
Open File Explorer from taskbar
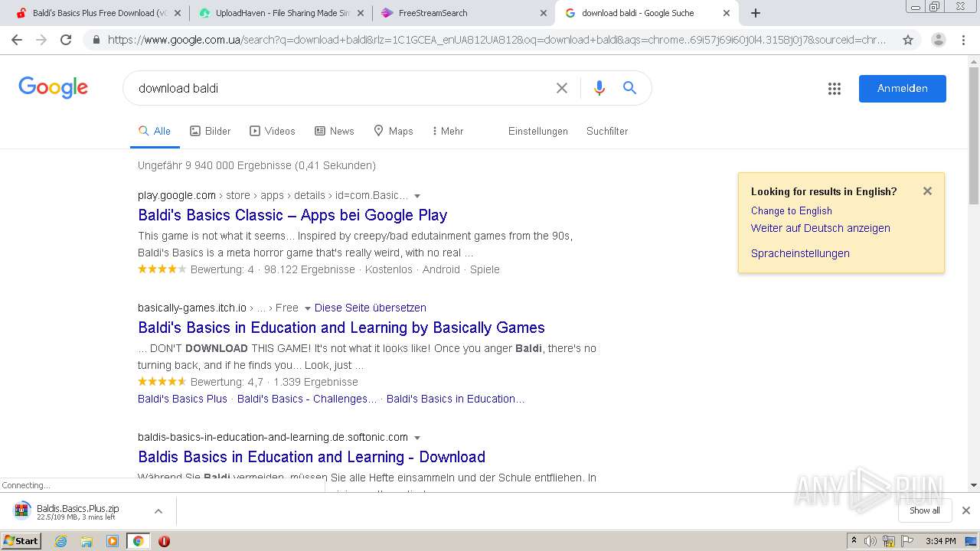pos(87,541)
